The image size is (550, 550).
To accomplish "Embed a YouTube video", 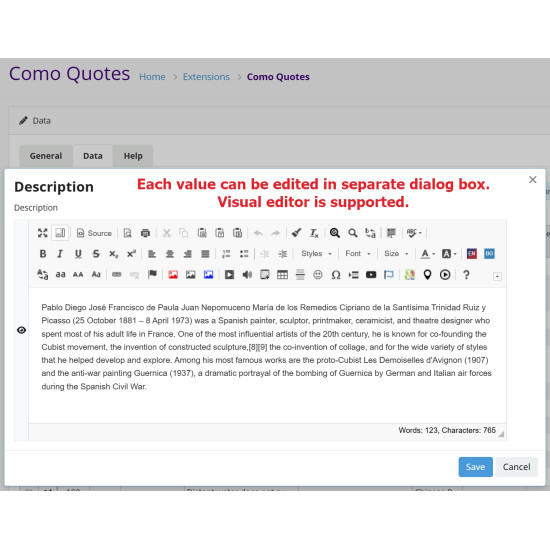I will [x=371, y=274].
